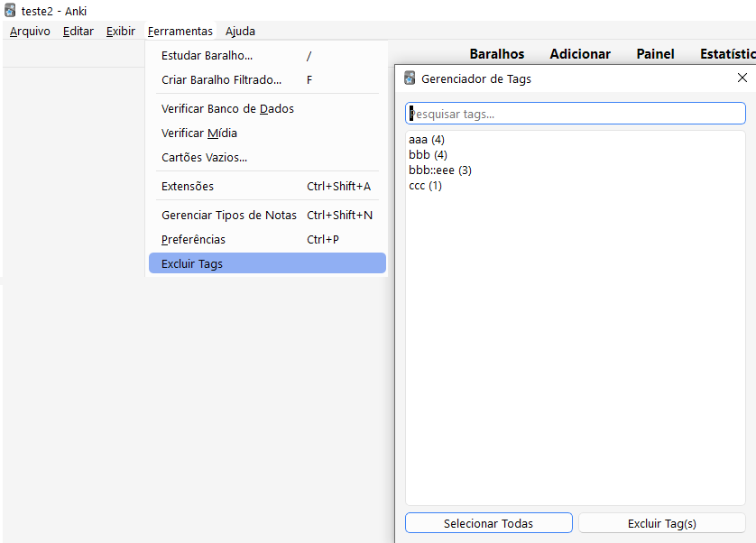756x543 pixels.
Task: Click the Gerenciador de Tags dialog icon
Action: [410, 78]
